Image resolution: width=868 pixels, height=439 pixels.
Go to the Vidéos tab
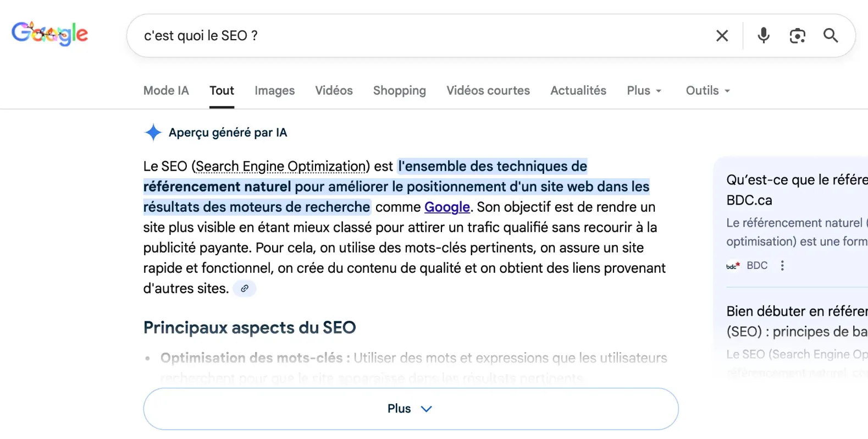[334, 91]
